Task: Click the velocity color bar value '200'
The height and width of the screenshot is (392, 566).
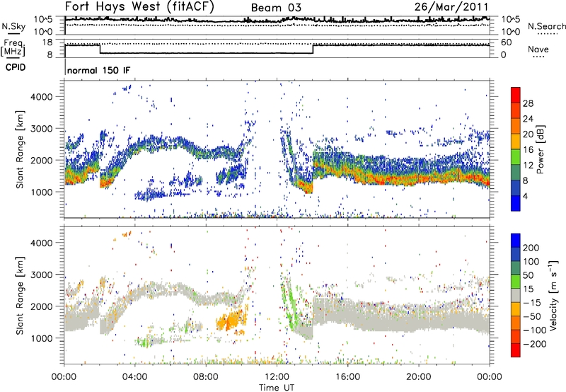Action: 531,248
